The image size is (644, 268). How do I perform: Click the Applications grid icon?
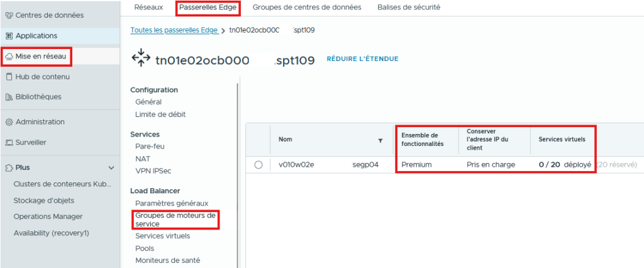tap(9, 36)
